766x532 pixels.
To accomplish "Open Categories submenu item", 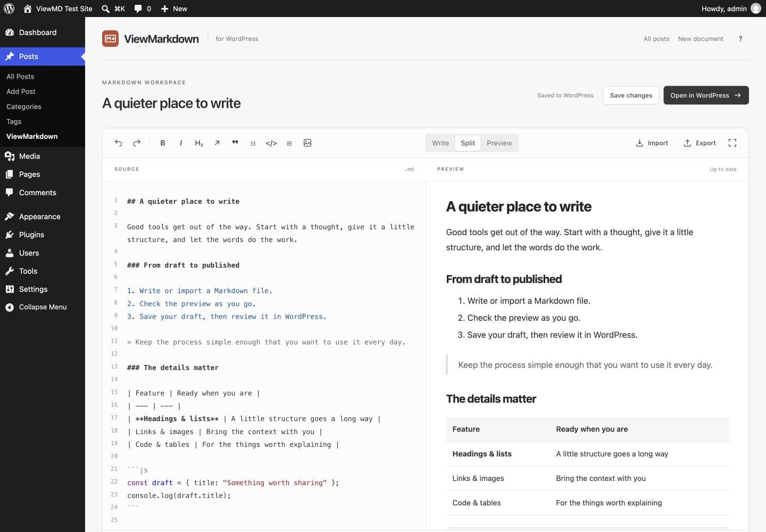I will tap(23, 106).
